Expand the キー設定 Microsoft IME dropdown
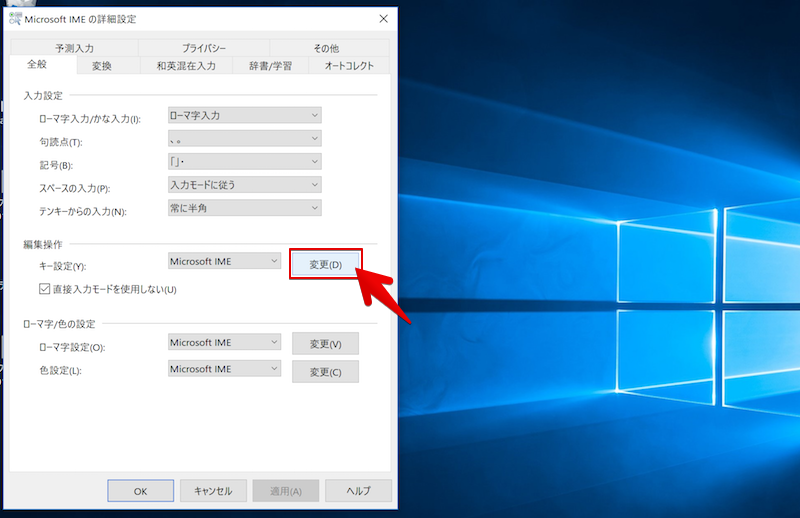800x518 pixels. 225,261
